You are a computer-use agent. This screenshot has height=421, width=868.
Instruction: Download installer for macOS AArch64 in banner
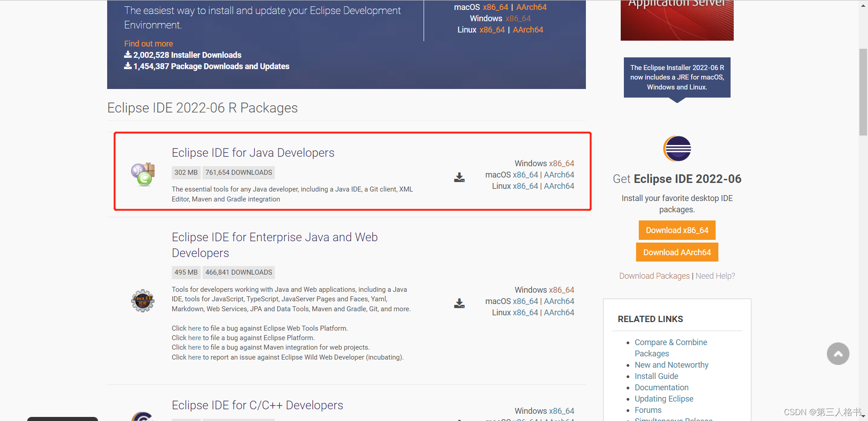click(531, 7)
